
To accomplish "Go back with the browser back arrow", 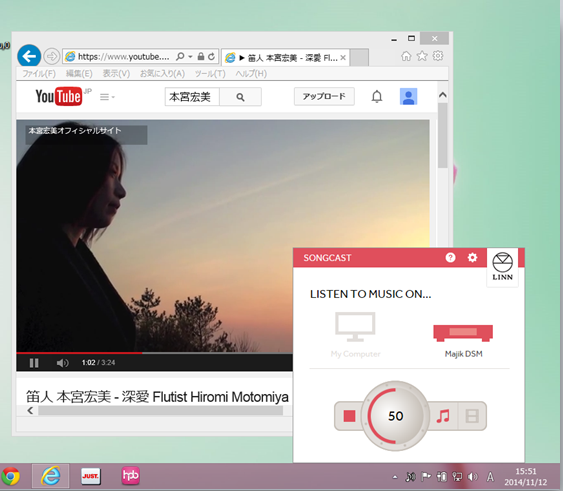I will pyautogui.click(x=29, y=56).
